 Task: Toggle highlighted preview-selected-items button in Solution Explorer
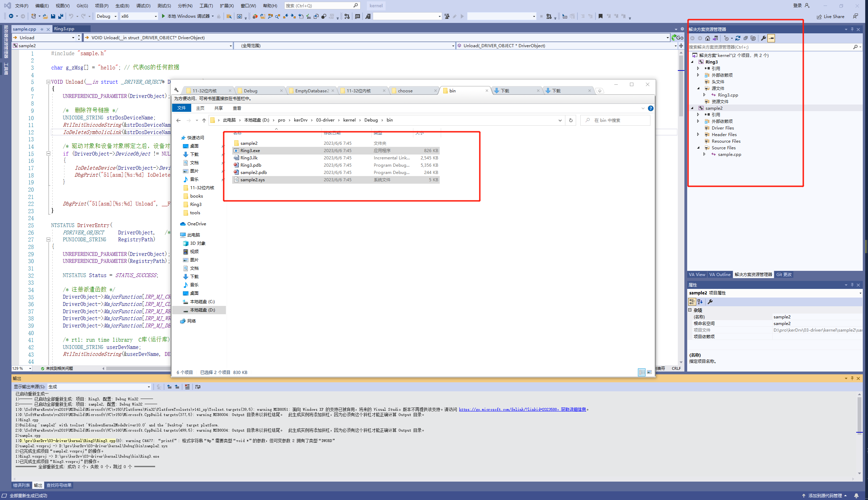coord(771,38)
